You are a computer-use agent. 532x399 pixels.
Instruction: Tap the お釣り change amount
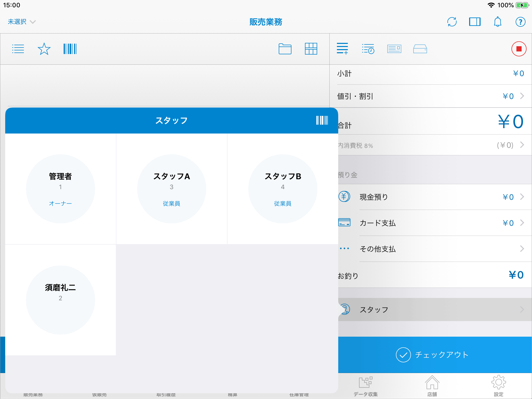tap(516, 275)
